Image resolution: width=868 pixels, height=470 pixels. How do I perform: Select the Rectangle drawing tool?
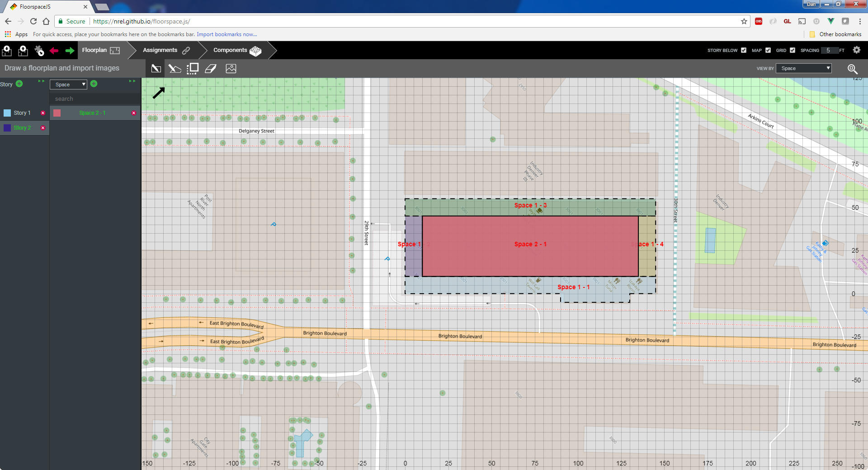(156, 69)
